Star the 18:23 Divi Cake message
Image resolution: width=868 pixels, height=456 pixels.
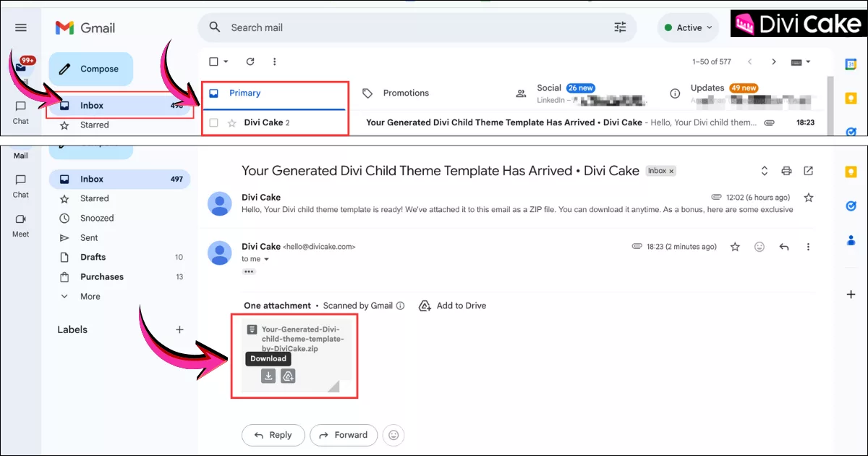pyautogui.click(x=735, y=247)
